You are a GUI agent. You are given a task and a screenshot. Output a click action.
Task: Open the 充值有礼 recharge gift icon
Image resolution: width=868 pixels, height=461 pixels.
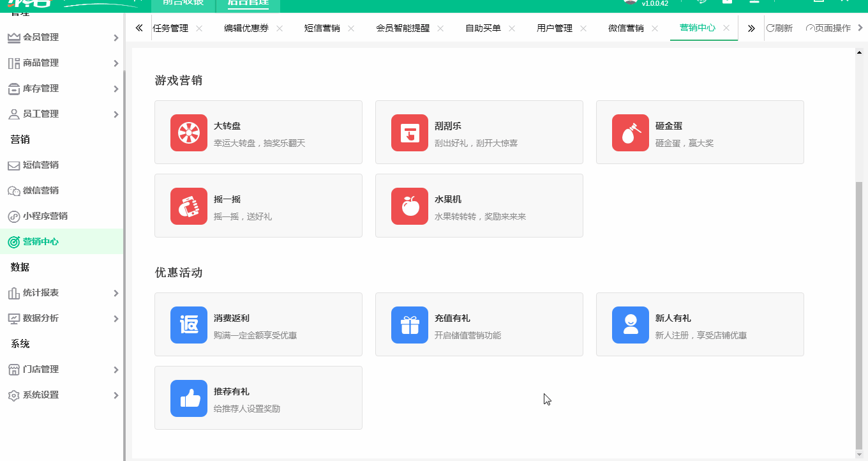click(x=409, y=324)
